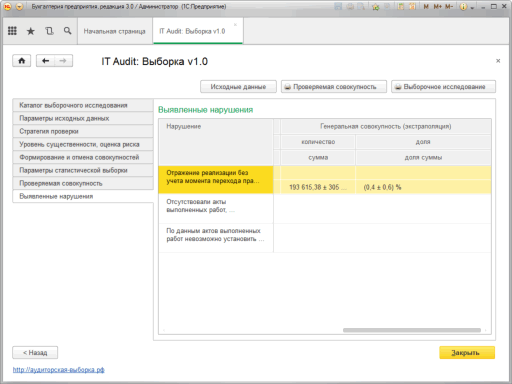Viewport: 512px width, 384px height.
Task: Print Выборочное исследование report
Action: click(x=443, y=87)
